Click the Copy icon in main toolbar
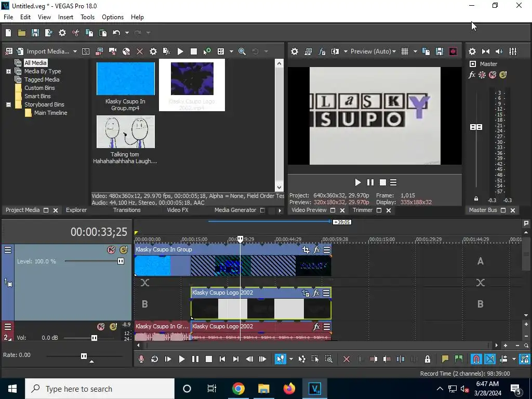The image size is (532, 399). click(89, 33)
